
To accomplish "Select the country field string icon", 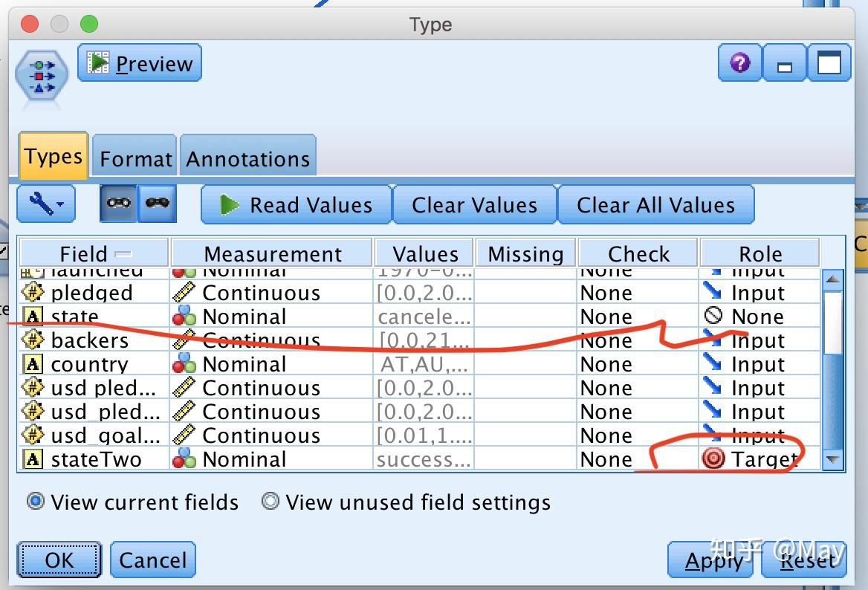I will click(x=33, y=363).
